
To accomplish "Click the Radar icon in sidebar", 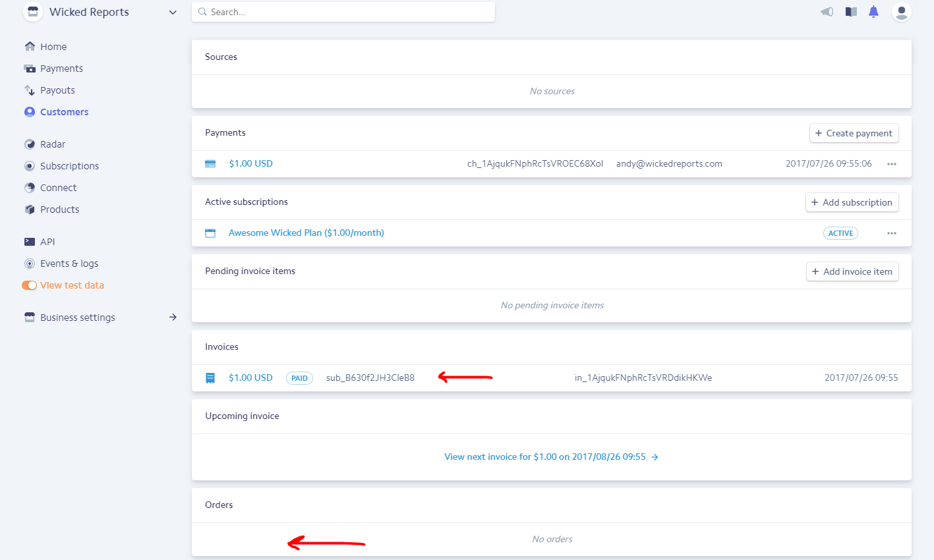I will (x=30, y=144).
